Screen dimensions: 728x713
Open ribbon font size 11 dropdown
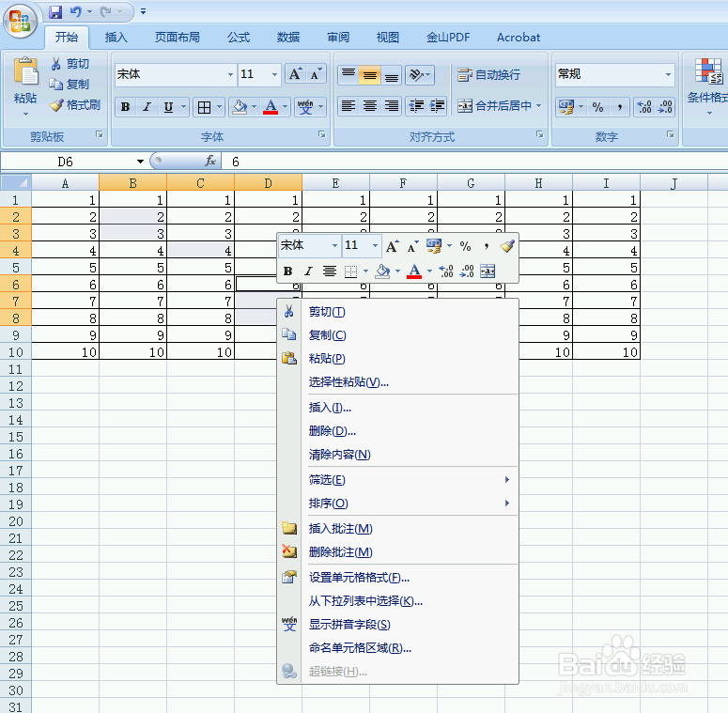[274, 74]
